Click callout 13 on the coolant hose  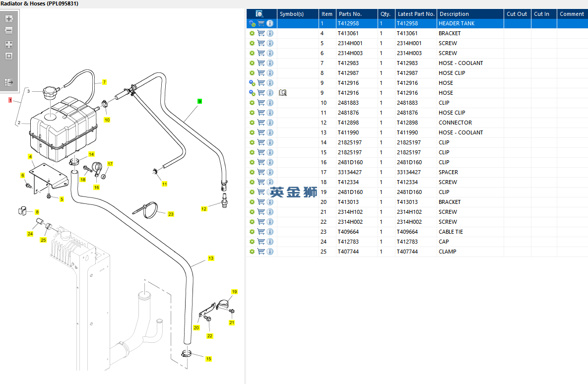(x=211, y=258)
